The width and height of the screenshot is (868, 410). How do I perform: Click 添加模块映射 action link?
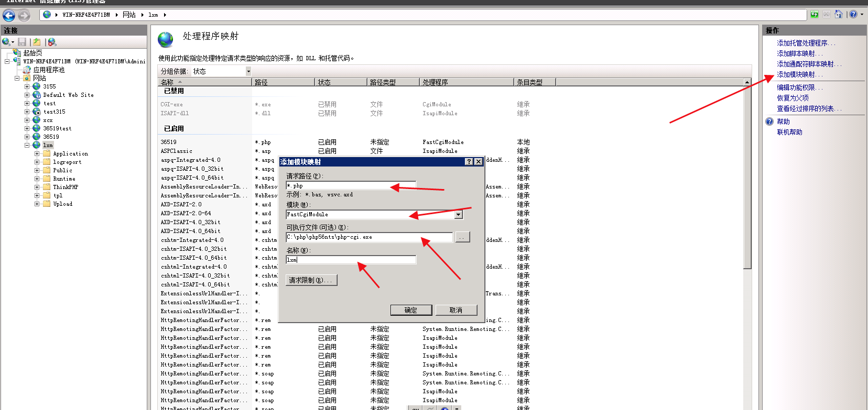coord(800,74)
